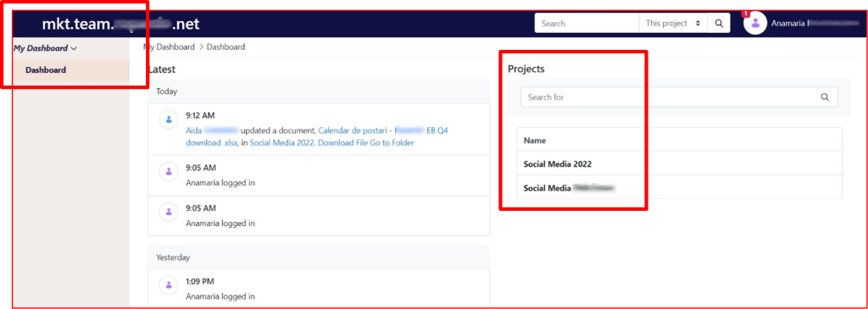Open the user avatar icon in header
Screen dimensions: 868x309
(x=755, y=24)
